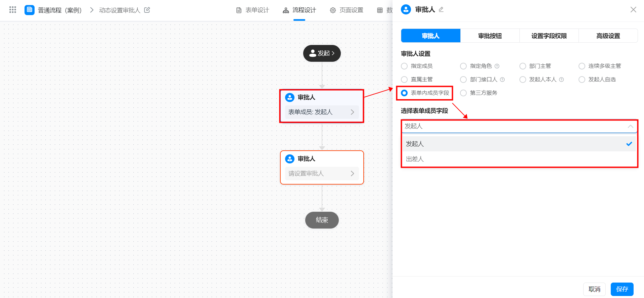Open the 表单设计 top tab
This screenshot has width=644, height=298.
(x=252, y=10)
